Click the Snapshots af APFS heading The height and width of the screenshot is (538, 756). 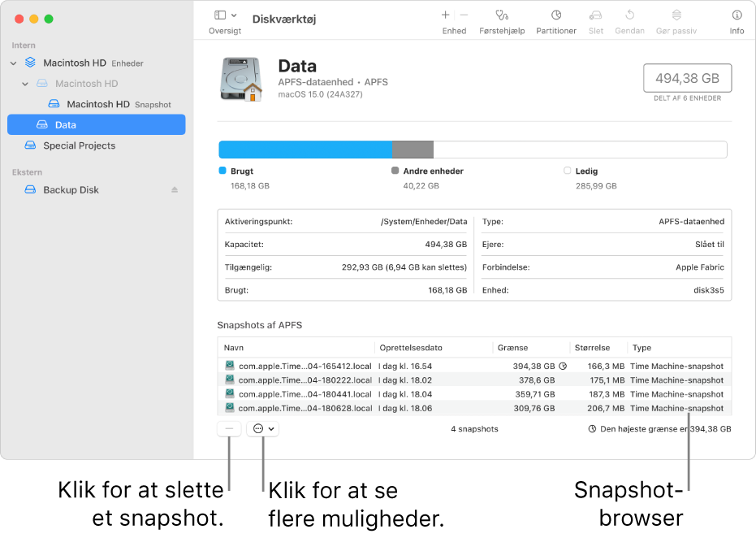[x=259, y=325]
